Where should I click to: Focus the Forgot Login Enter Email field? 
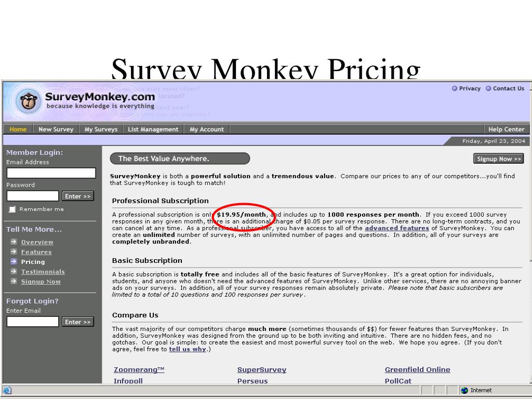coord(33,321)
